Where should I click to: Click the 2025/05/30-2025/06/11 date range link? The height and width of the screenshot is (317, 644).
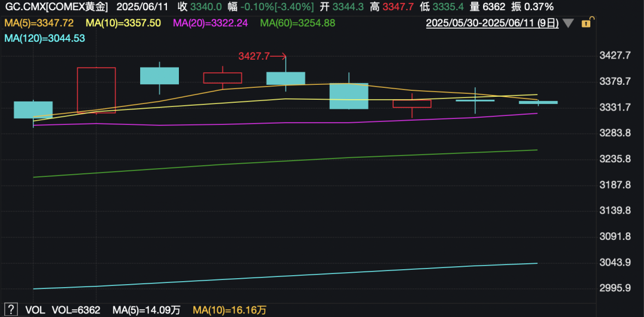click(x=492, y=23)
